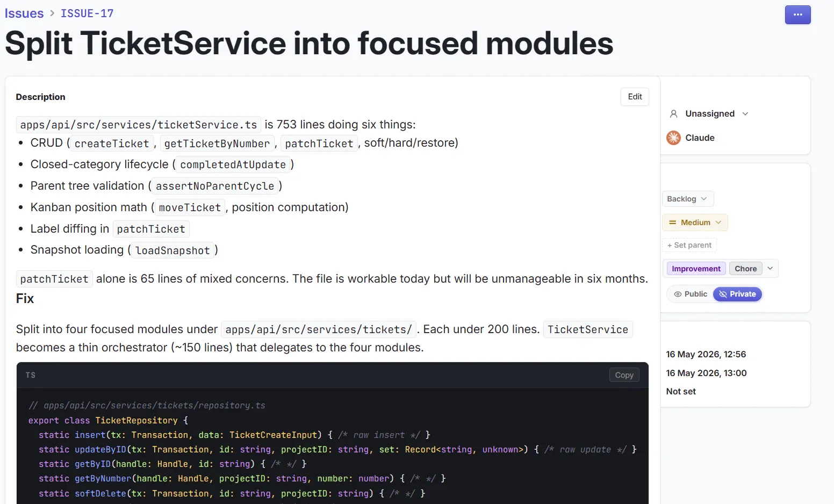Click the Claude name text

(700, 138)
